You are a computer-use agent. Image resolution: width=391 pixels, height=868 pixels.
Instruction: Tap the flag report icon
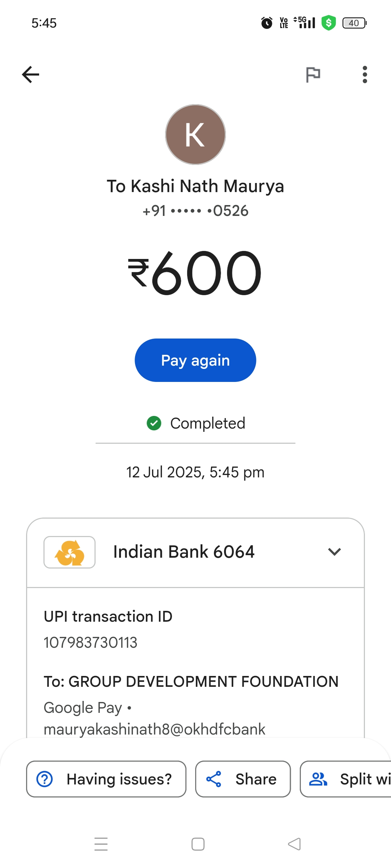(313, 75)
